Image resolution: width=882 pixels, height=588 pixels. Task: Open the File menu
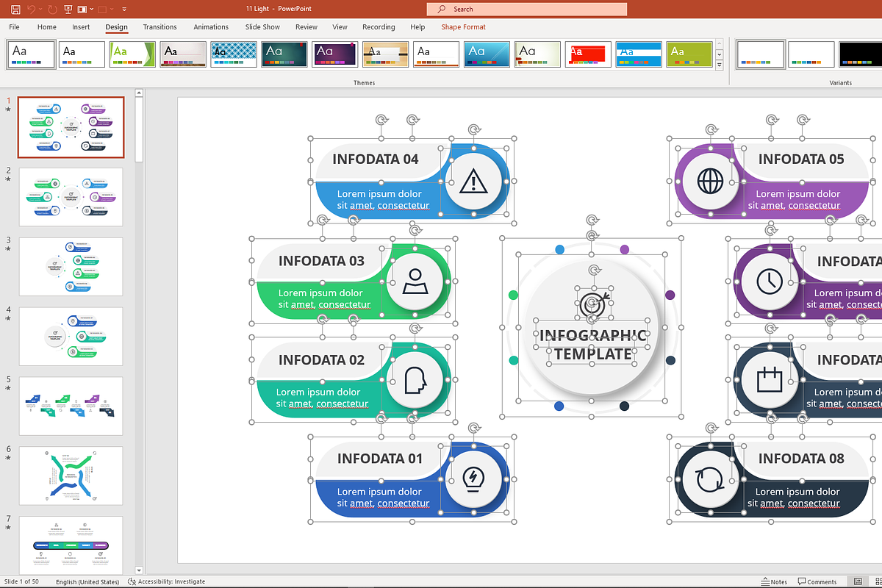tap(14, 27)
